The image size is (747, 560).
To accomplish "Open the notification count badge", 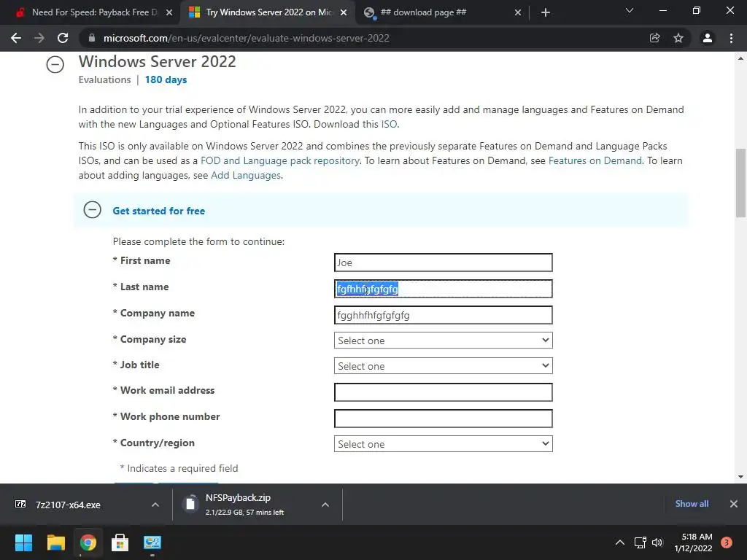I will [727, 542].
